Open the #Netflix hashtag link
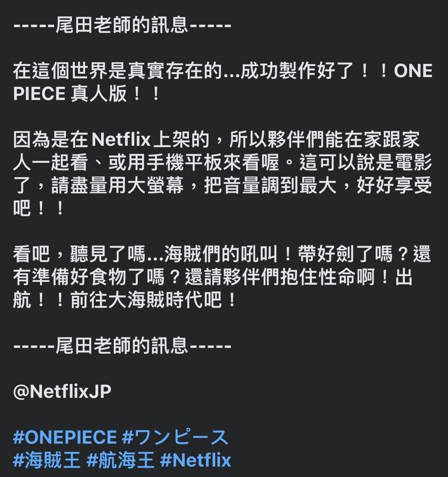Viewport: 448px width, 477px height. (x=196, y=460)
